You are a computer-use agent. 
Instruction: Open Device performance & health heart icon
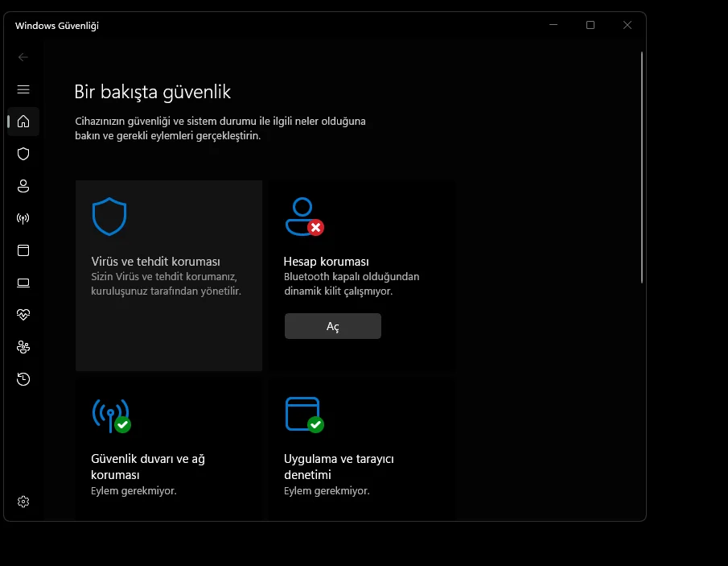tap(23, 315)
